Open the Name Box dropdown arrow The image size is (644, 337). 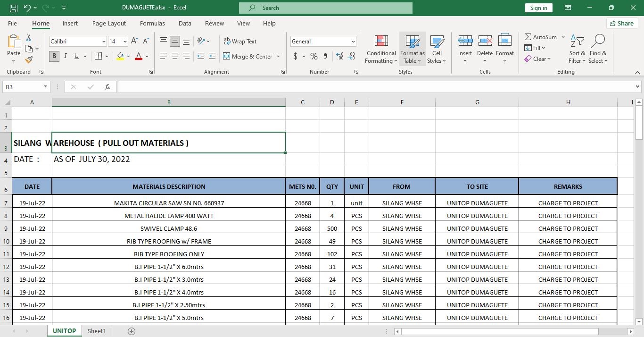pyautogui.click(x=46, y=87)
